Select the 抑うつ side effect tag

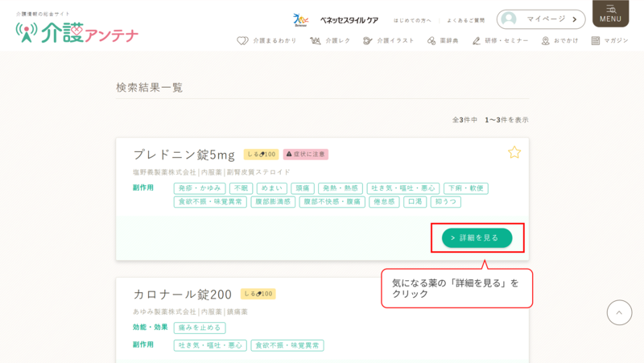coord(446,202)
